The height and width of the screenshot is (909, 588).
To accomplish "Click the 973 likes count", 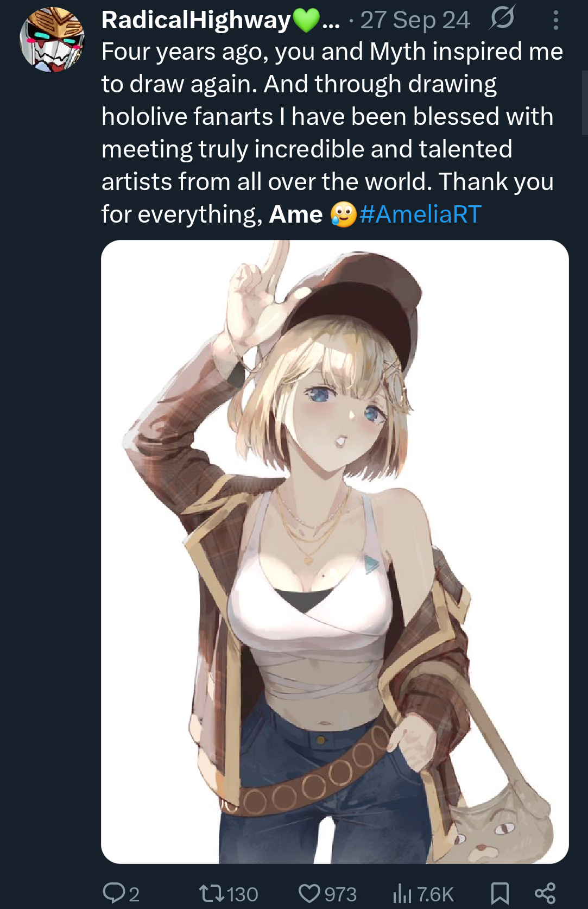I will tap(340, 894).
